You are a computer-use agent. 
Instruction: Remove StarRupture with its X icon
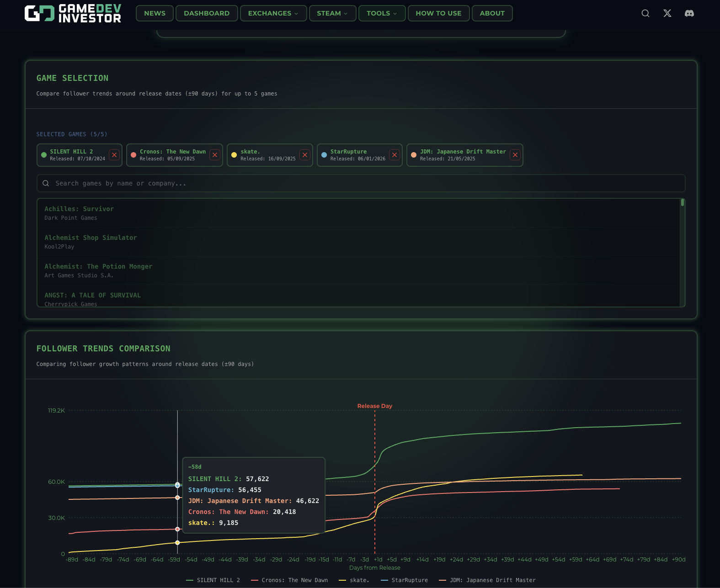tap(395, 155)
